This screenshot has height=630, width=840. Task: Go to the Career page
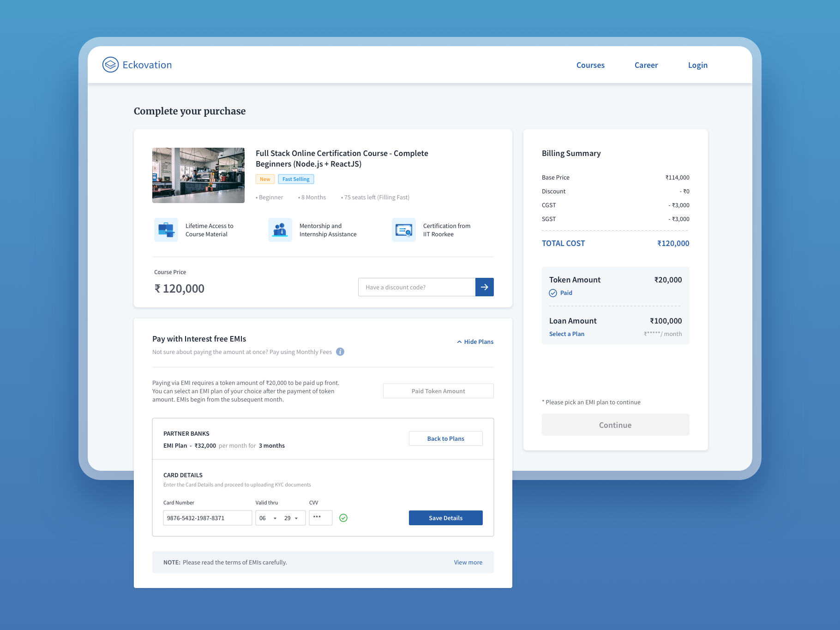tap(646, 65)
